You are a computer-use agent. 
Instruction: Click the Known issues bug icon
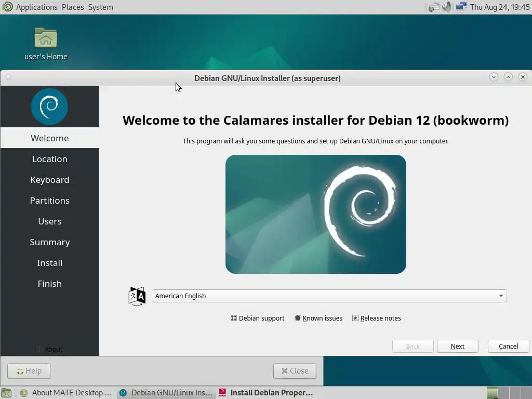(298, 318)
